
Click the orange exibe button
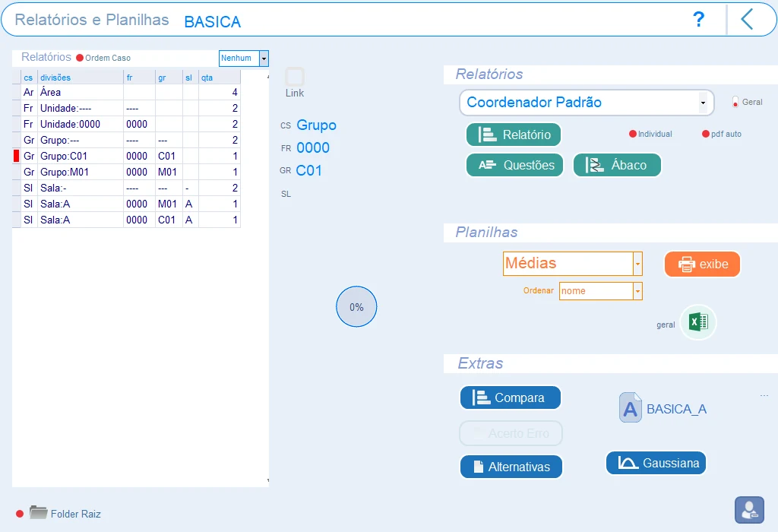703,264
